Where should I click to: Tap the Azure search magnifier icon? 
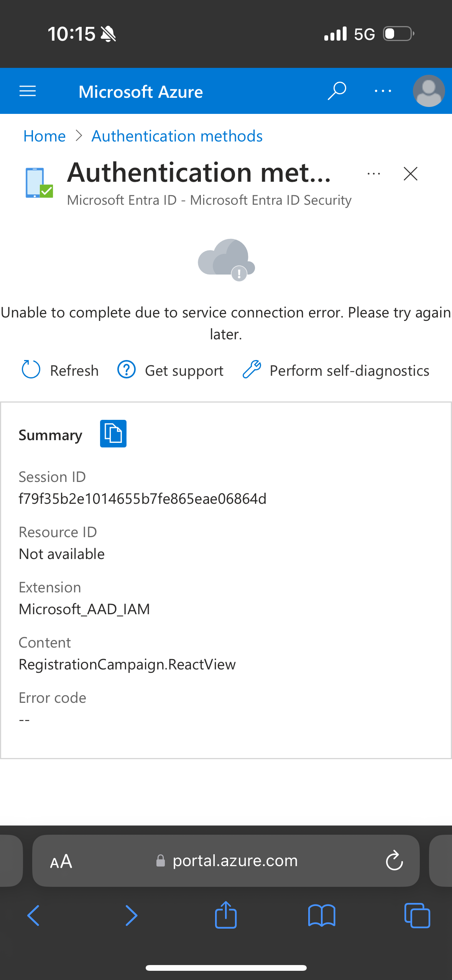coord(337,91)
